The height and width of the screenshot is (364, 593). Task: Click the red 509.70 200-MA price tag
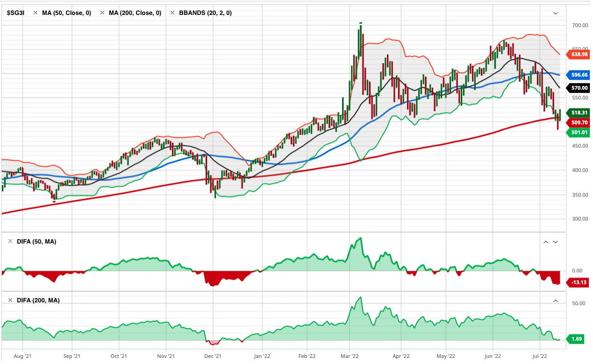pos(579,123)
